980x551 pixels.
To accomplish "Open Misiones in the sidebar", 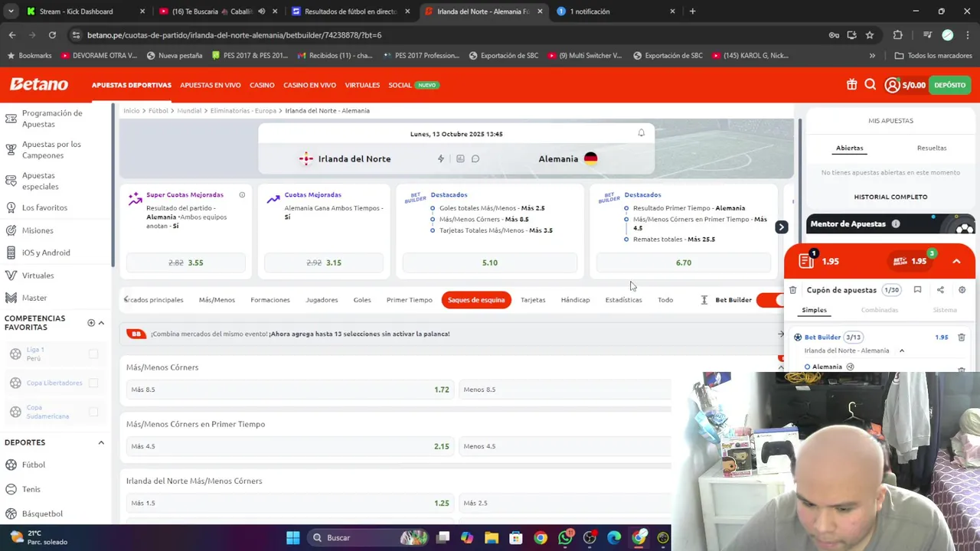I will [38, 230].
